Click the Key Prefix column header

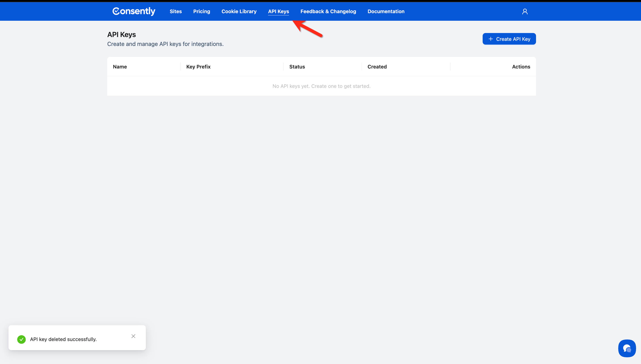(x=198, y=67)
